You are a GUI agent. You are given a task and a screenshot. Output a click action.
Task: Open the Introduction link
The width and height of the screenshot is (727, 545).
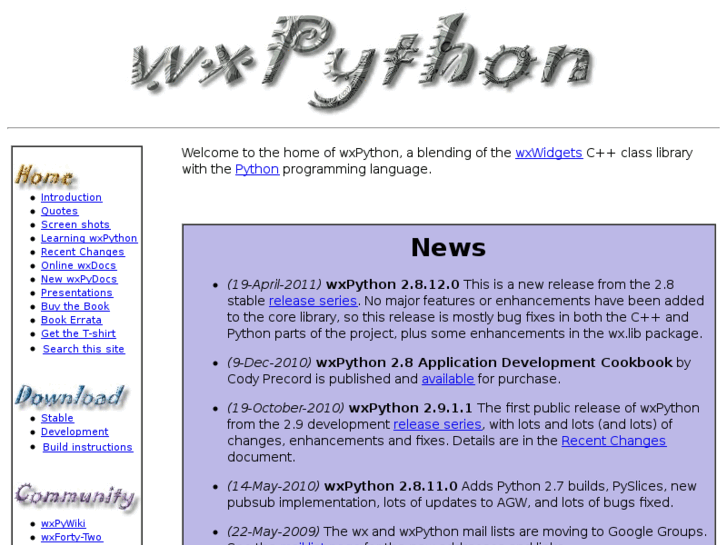click(71, 197)
